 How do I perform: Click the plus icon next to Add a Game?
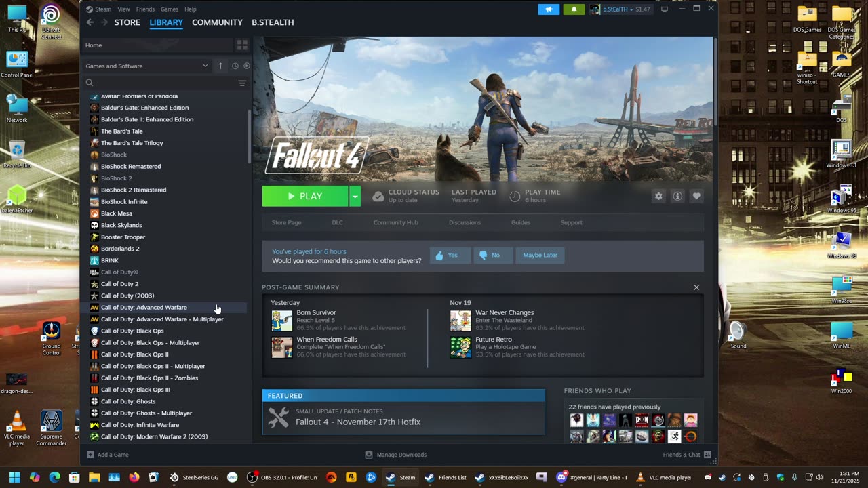(x=90, y=455)
